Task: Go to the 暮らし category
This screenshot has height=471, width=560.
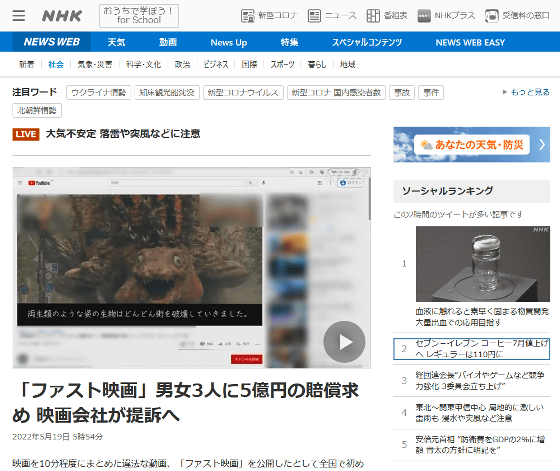Action: [317, 65]
